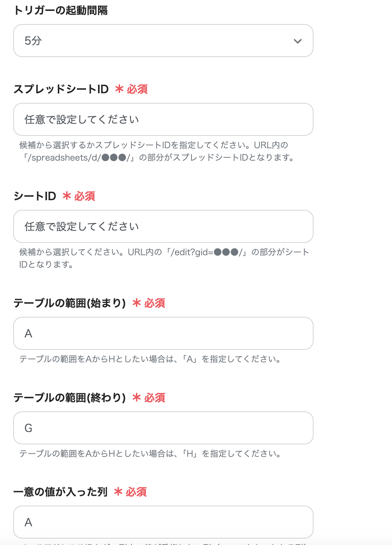Click the スプレッドシートID input field

coord(163,119)
